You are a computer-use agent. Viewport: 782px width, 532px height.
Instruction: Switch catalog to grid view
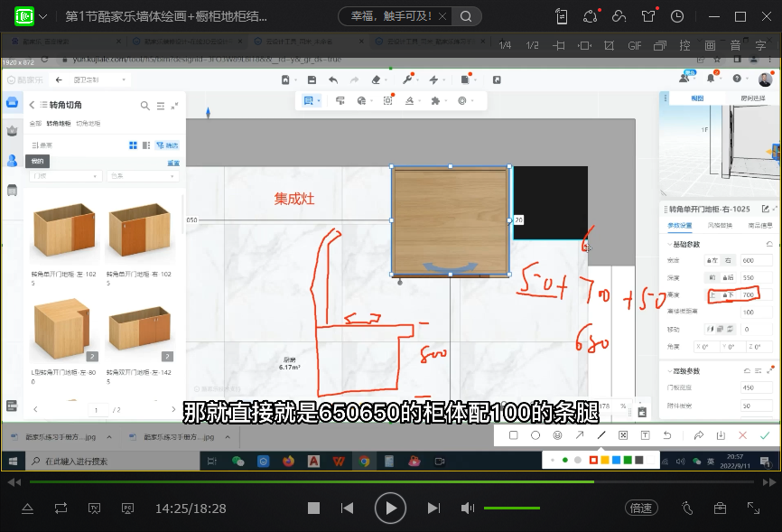134,145
